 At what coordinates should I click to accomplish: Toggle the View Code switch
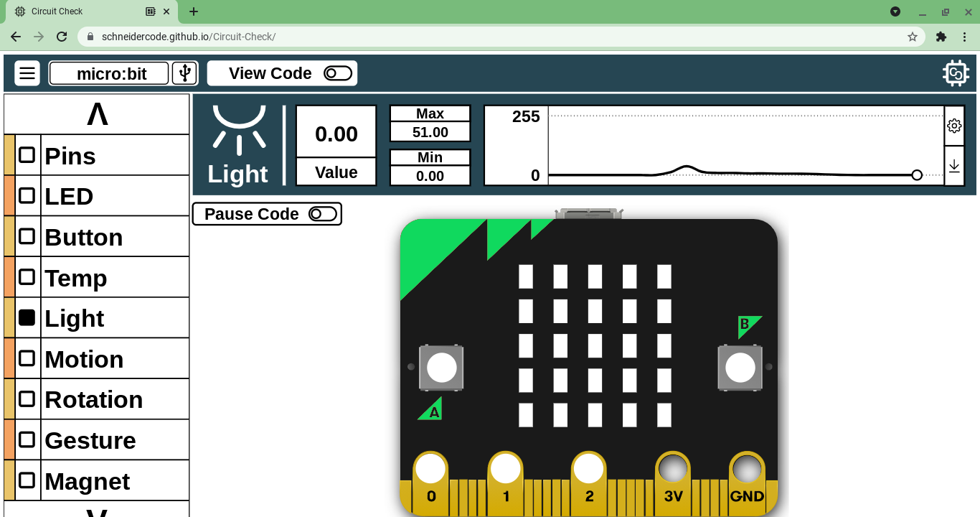(x=338, y=73)
